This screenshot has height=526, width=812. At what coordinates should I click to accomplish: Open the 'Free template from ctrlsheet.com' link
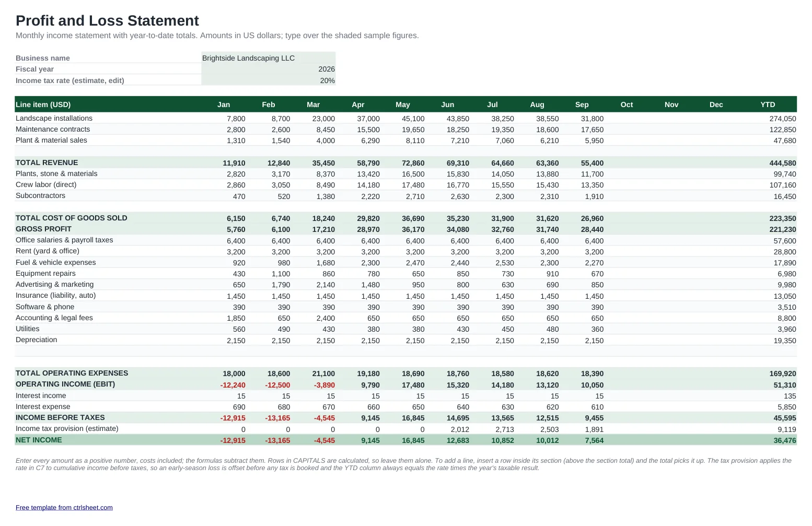point(64,507)
